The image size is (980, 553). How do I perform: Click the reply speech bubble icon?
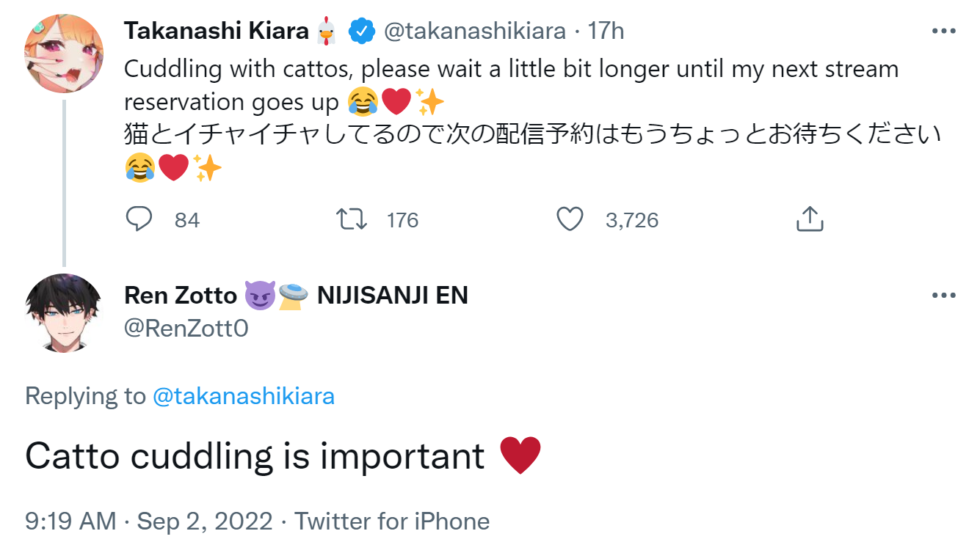139,219
